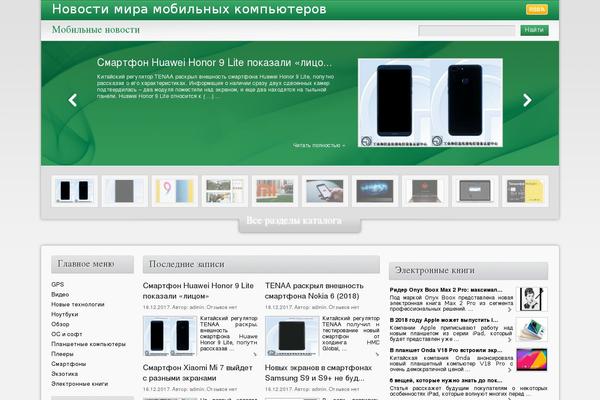This screenshot has width=600, height=400.
Task: Select the dark blue screen carousel thumbnail
Action: point(375,191)
